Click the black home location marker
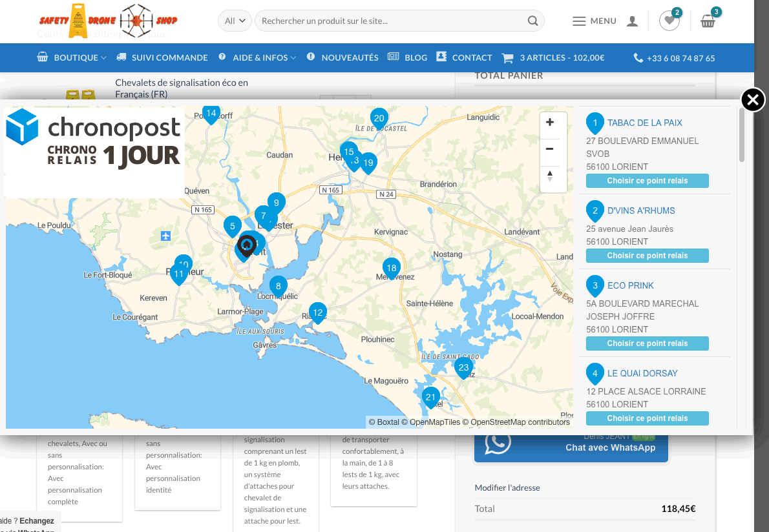 coord(246,246)
